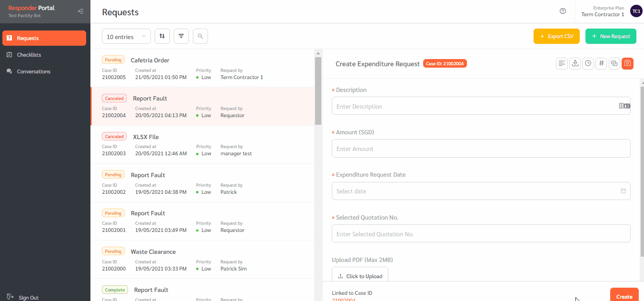644x301 pixels.
Task: Open the linked chain icon button
Action: click(614, 63)
